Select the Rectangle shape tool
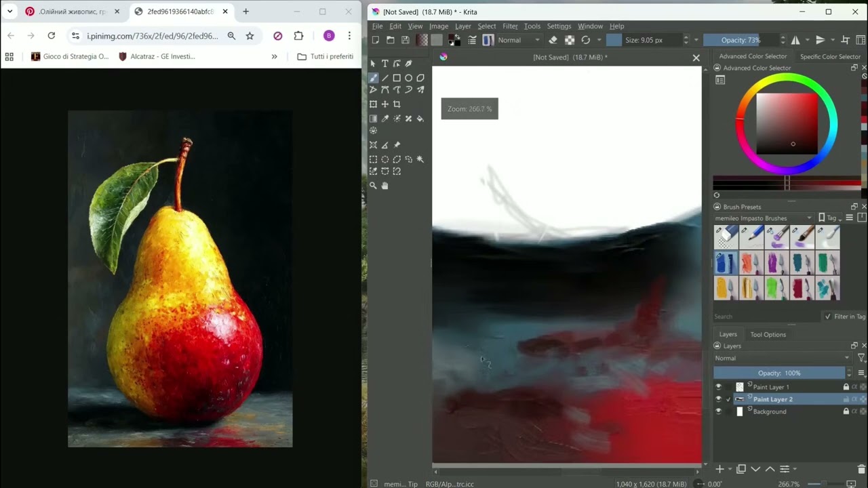 [x=397, y=78]
